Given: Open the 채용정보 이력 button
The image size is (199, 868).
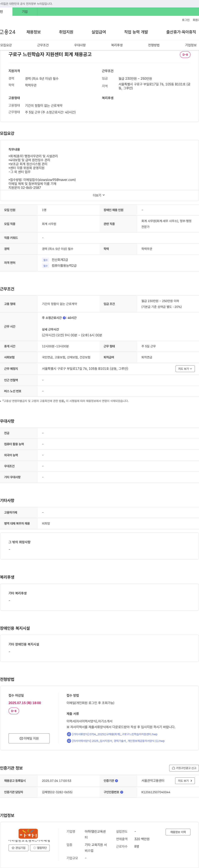Looking at the screenshot, I should (178, 832).
